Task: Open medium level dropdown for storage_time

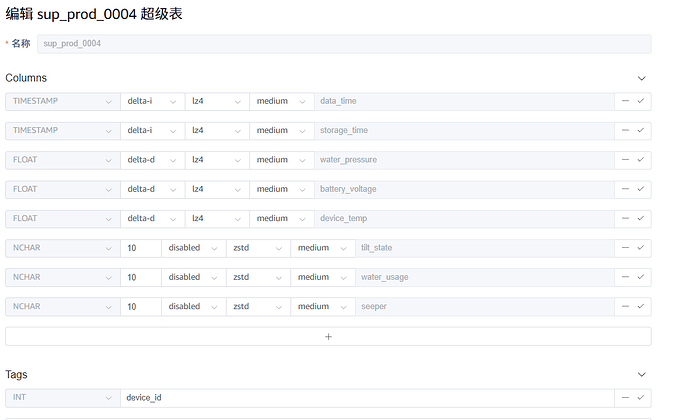Action: pos(282,131)
